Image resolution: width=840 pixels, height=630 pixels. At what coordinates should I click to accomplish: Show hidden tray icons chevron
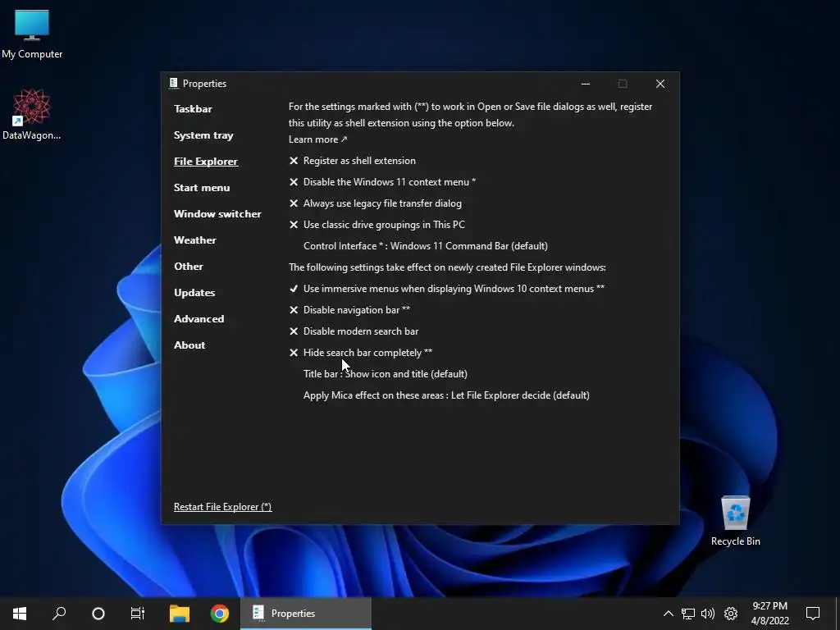668,614
